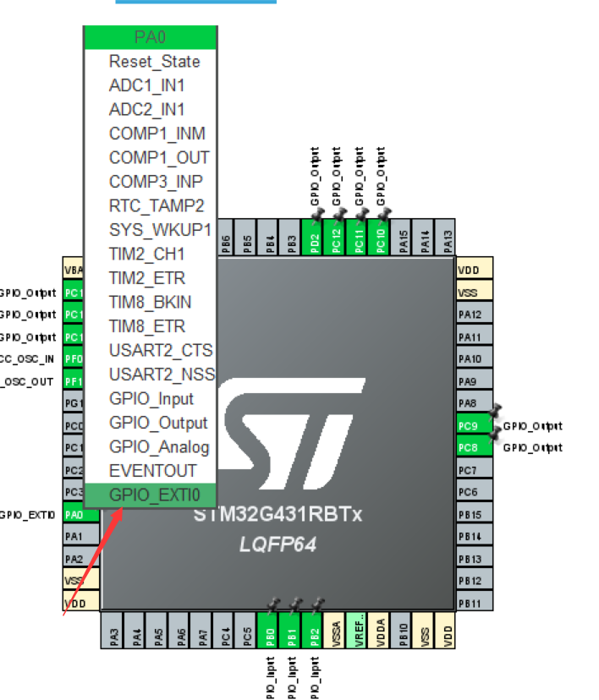
Task: Click pin PB6 on chip top
Action: [226, 238]
